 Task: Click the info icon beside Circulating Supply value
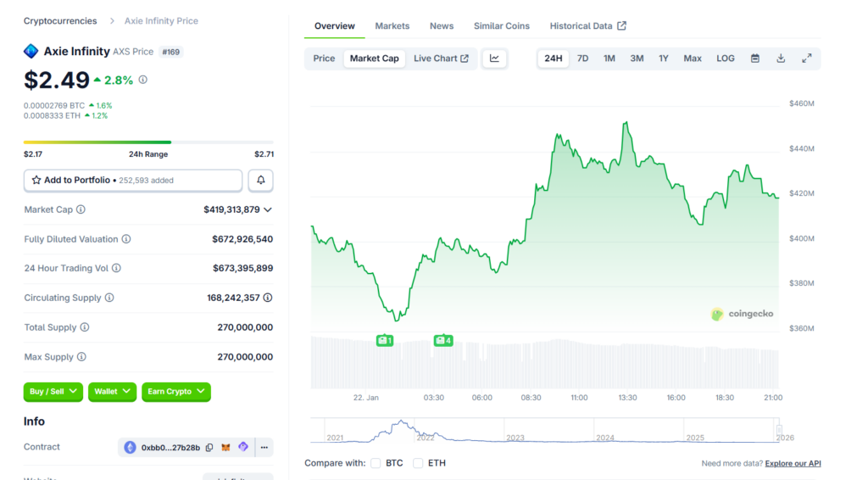[268, 298]
